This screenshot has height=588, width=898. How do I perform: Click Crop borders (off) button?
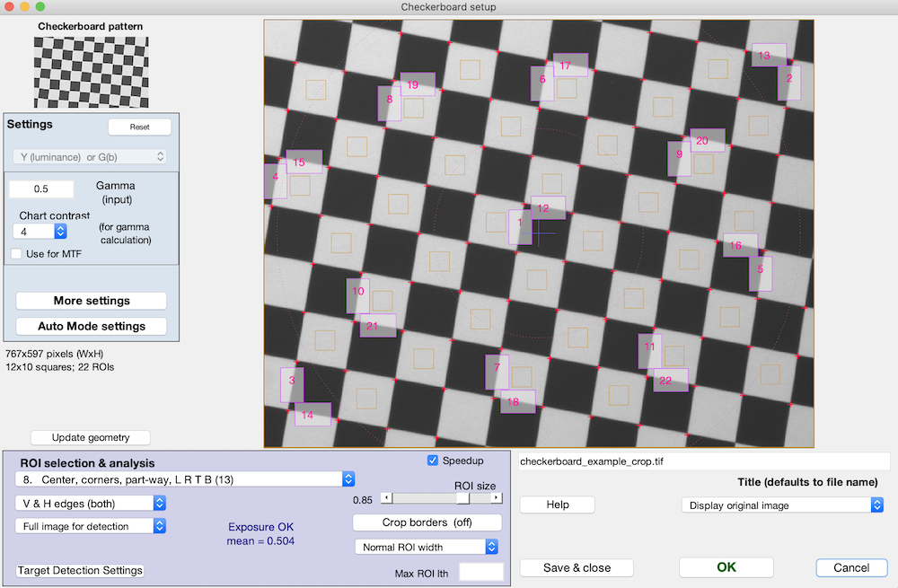pos(427,522)
